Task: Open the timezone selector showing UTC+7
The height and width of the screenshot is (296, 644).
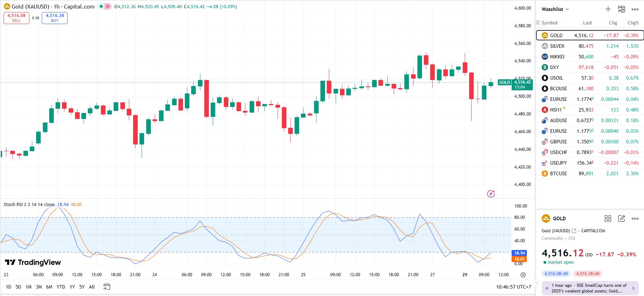Action: pos(513,287)
